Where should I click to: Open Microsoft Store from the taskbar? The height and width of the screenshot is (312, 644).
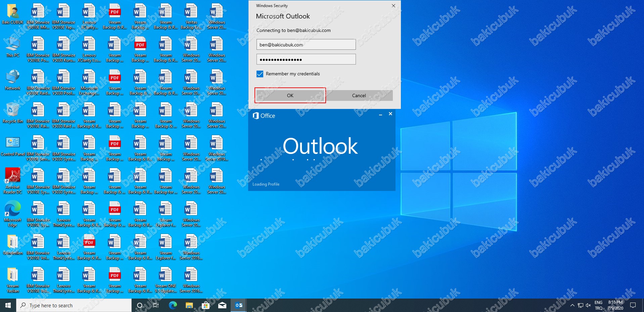click(205, 305)
